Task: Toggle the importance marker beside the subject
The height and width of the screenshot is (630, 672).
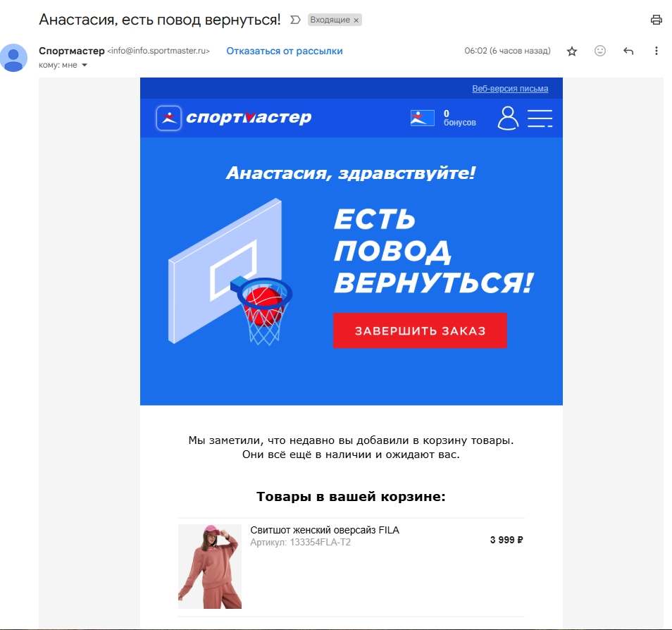Action: click(x=295, y=20)
